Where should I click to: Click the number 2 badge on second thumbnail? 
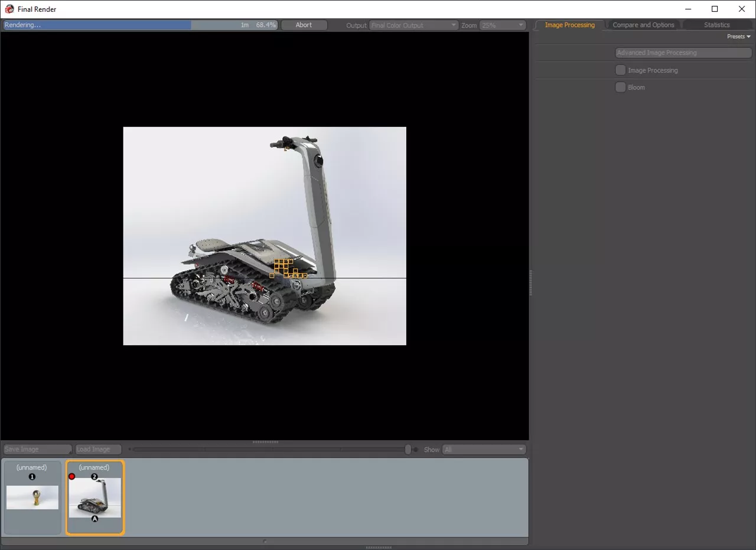[95, 476]
